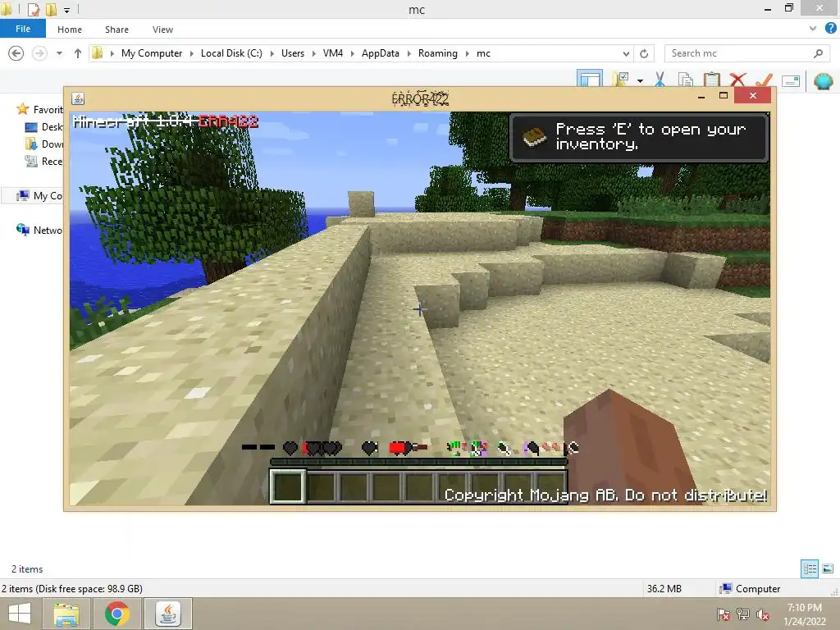Open the Quick Access Toolbar customize dropdown
Viewport: 840px width, 630px height.
point(66,10)
